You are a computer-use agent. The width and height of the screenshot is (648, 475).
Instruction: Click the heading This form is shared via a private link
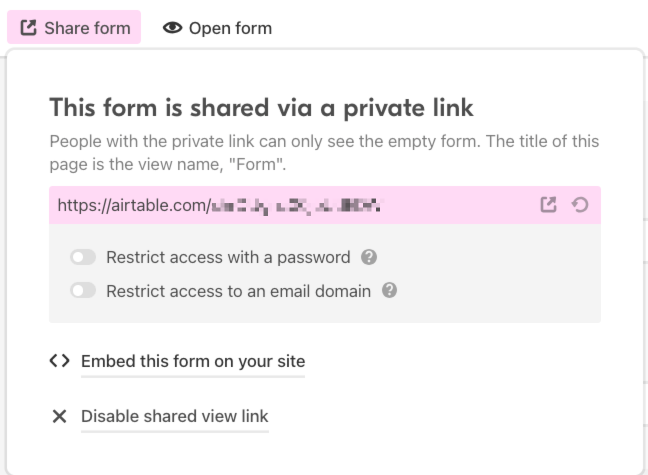click(x=261, y=107)
